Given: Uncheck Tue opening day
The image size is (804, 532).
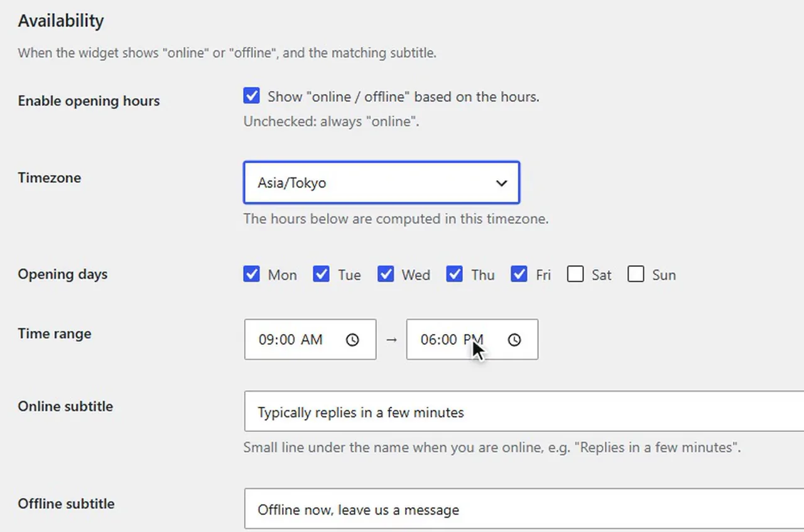Looking at the screenshot, I should [x=321, y=274].
